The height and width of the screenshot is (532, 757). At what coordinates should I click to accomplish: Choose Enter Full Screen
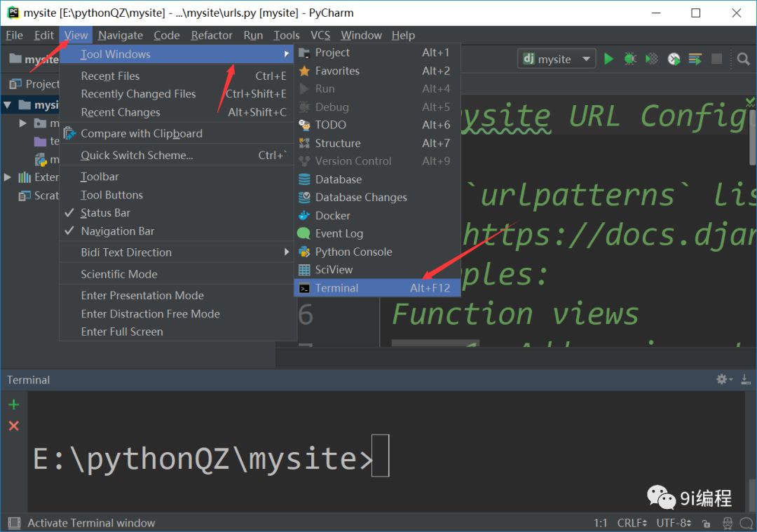[177, 332]
